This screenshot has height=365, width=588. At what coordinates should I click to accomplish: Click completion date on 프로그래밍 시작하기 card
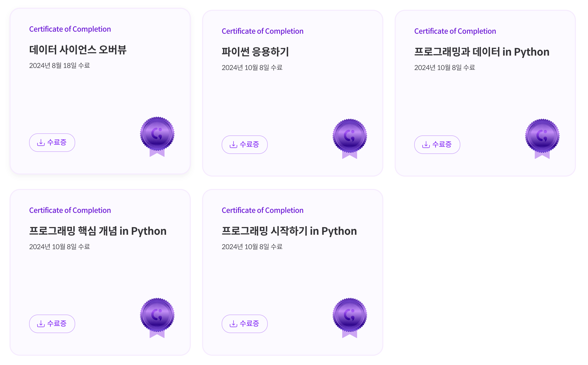pos(252,247)
